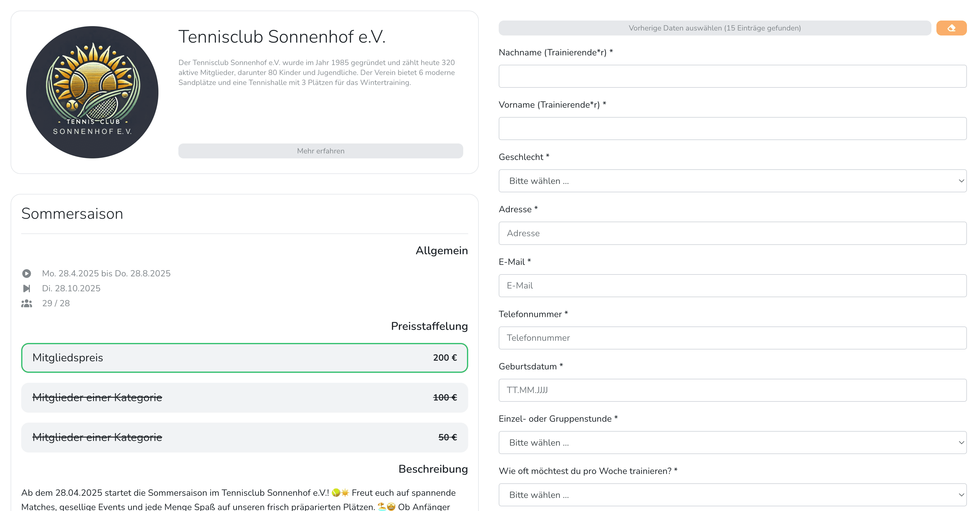The image size is (980, 511).
Task: Select the Mitgliedspreis 200 € price tier
Action: 244,358
